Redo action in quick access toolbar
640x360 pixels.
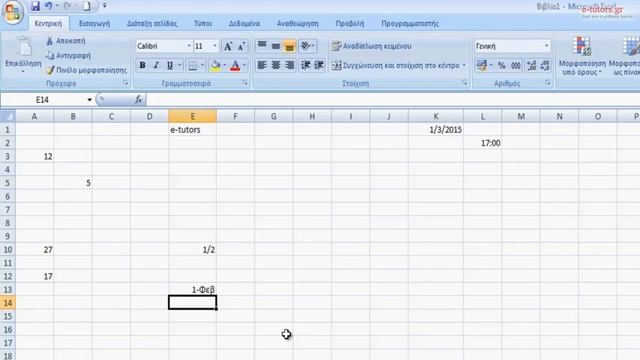coord(67,6)
